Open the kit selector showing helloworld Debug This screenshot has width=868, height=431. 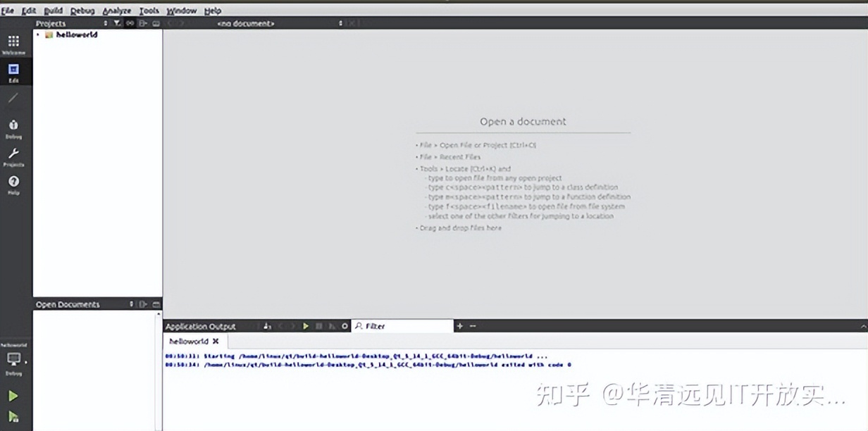point(13,359)
